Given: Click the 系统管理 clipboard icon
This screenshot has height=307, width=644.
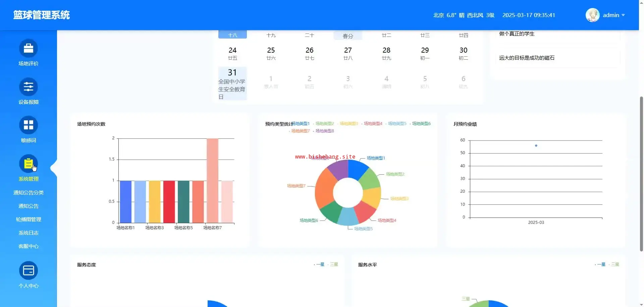Looking at the screenshot, I should tap(29, 164).
